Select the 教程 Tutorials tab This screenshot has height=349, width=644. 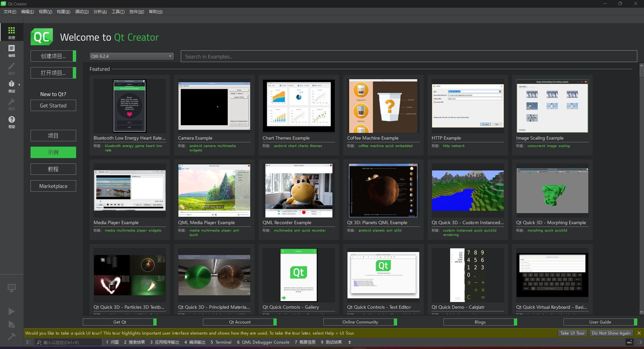53,169
